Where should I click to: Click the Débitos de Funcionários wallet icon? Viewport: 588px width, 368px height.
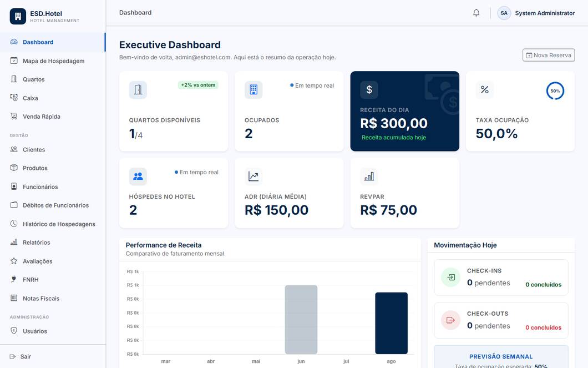pos(14,205)
